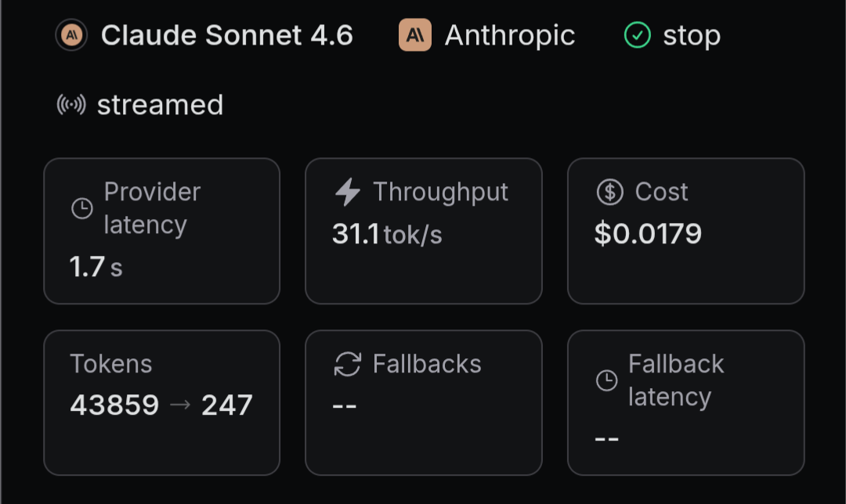This screenshot has width=846, height=504.
Task: Click the Claude Sonnet 4.6 model icon
Action: 71,35
